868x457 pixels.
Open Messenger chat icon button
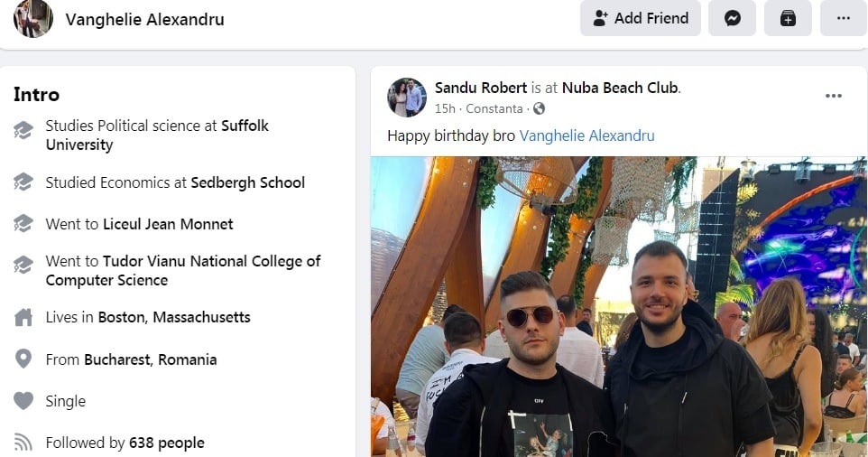pos(732,18)
